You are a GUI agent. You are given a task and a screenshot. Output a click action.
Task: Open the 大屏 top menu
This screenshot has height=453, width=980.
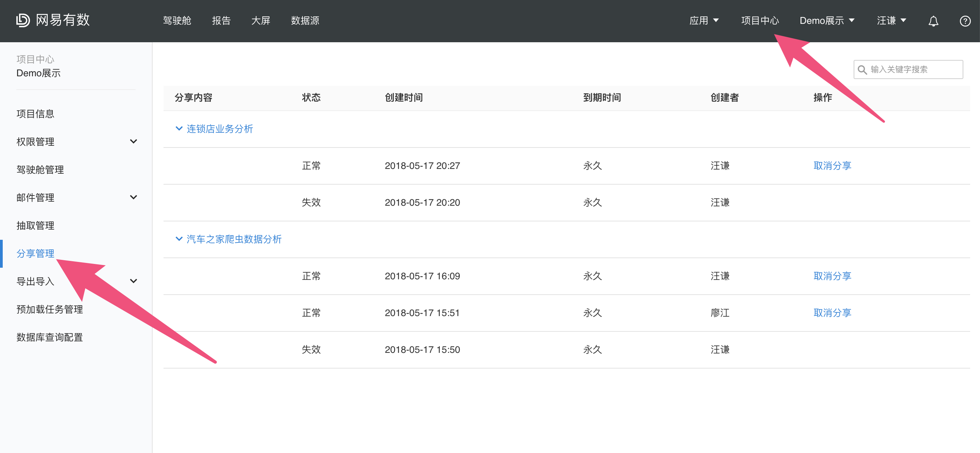click(x=261, y=20)
